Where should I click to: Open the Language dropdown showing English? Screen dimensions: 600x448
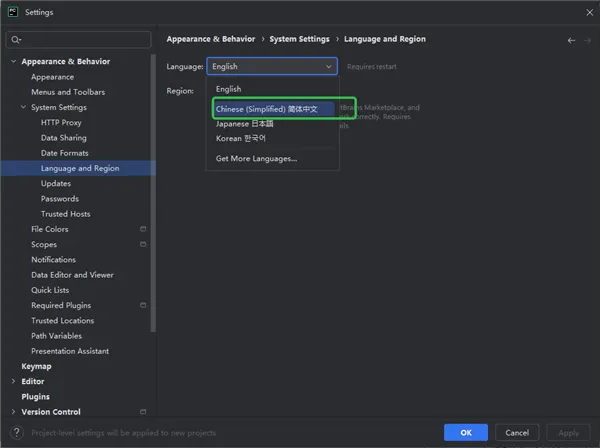[x=272, y=66]
